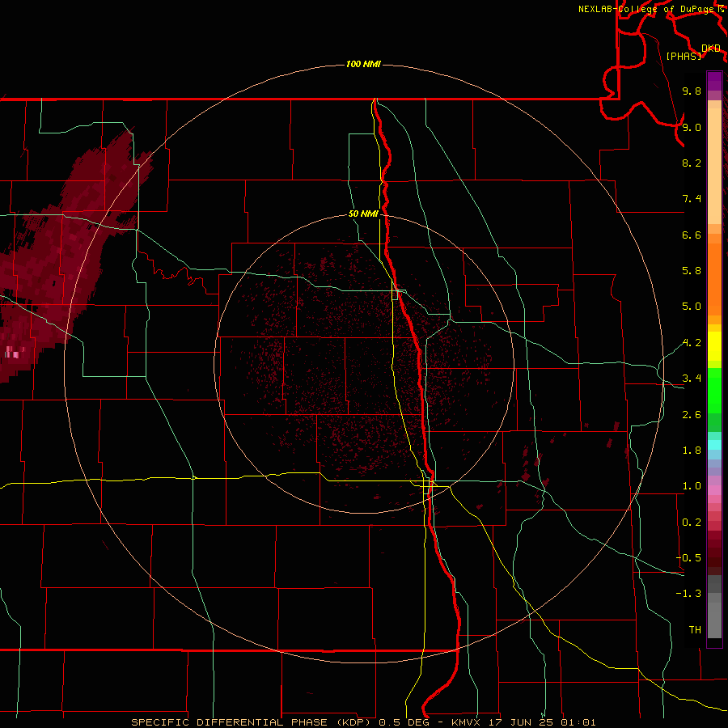Click the -1.3 value on the scale
This screenshot has width=728, height=728.
[x=688, y=594]
